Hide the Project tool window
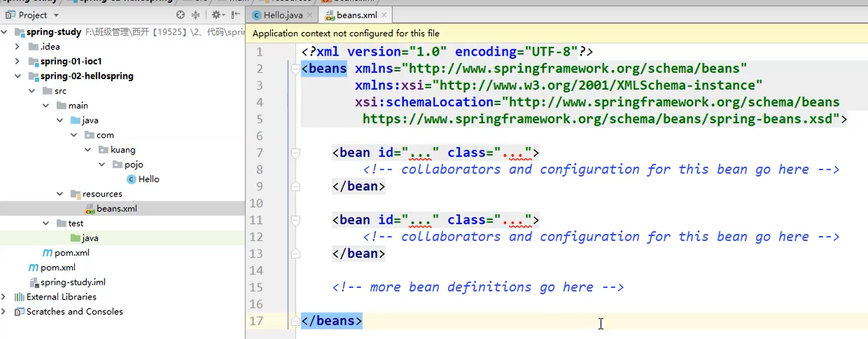 pos(236,15)
